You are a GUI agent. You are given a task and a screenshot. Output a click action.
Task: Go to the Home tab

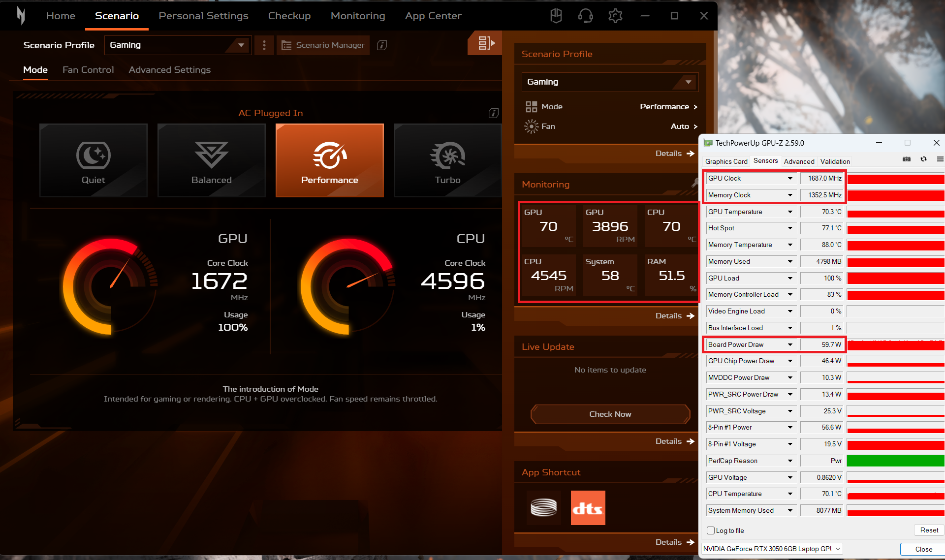coord(61,16)
